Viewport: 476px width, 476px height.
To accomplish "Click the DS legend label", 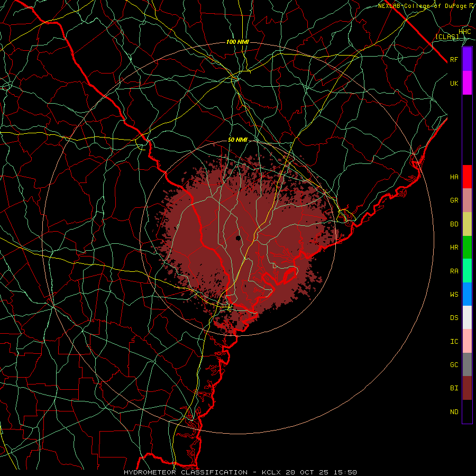I will pyautogui.click(x=454, y=318).
